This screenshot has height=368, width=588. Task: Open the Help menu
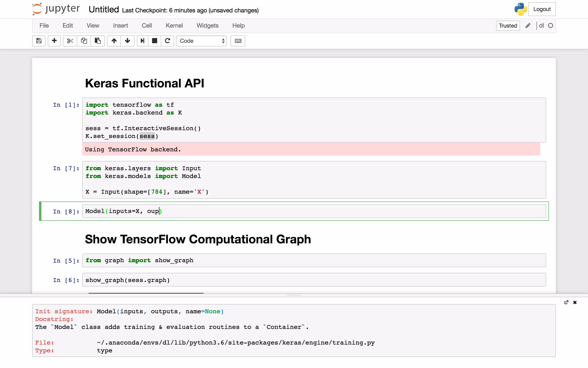[238, 26]
